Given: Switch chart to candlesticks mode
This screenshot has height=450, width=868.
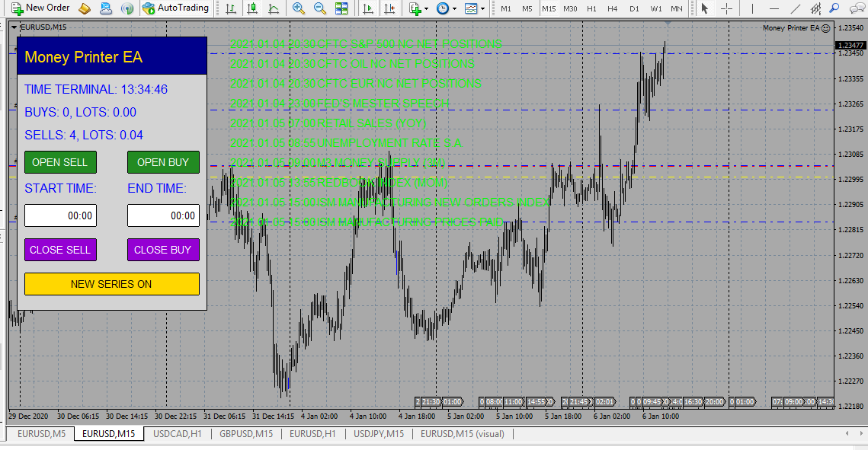Looking at the screenshot, I should pos(252,8).
